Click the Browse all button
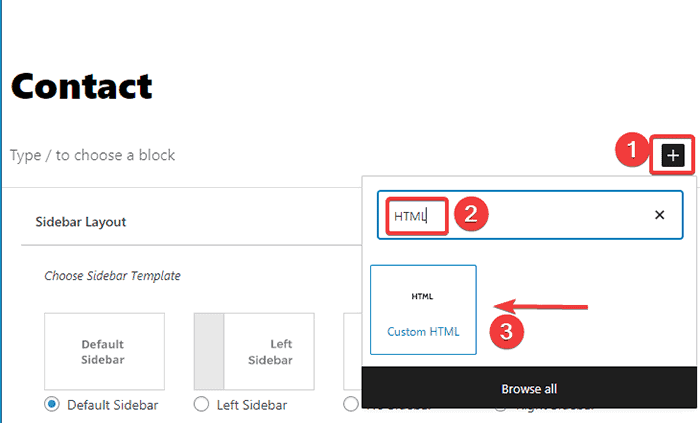700x423 pixels. [529, 388]
